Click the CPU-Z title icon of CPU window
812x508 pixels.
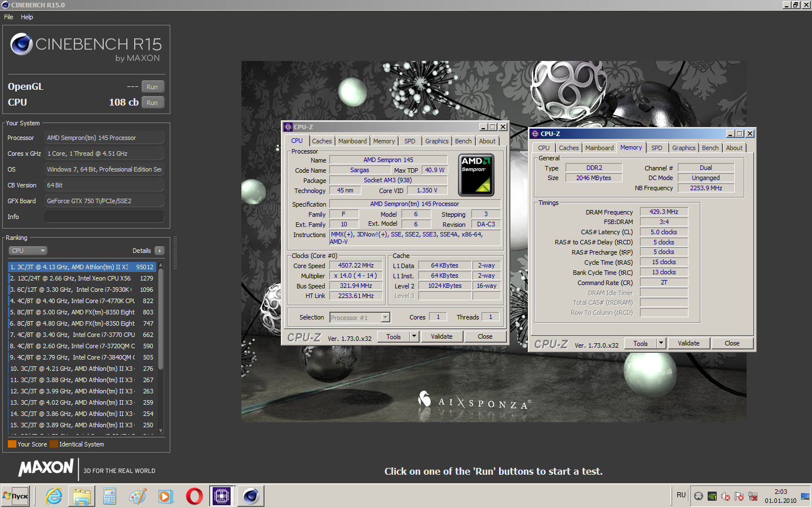(288, 127)
